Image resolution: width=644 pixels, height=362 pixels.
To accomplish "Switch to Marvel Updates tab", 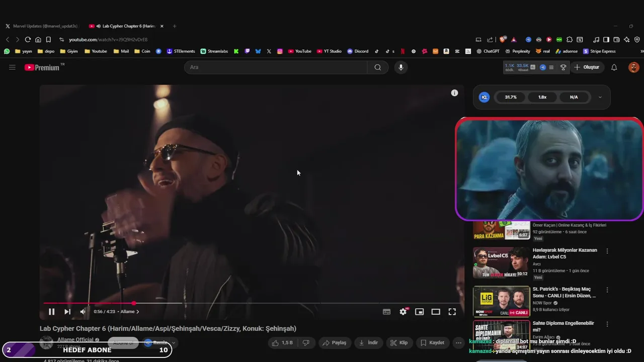I will [x=42, y=26].
